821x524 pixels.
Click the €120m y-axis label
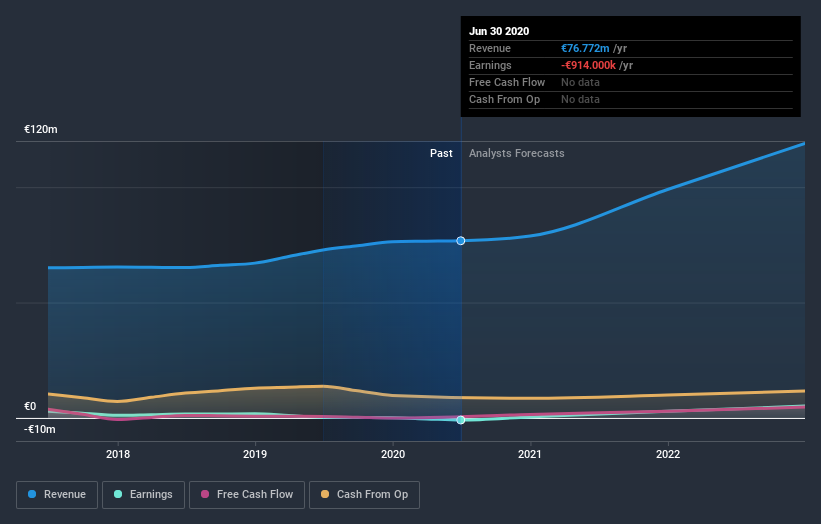tap(41, 129)
